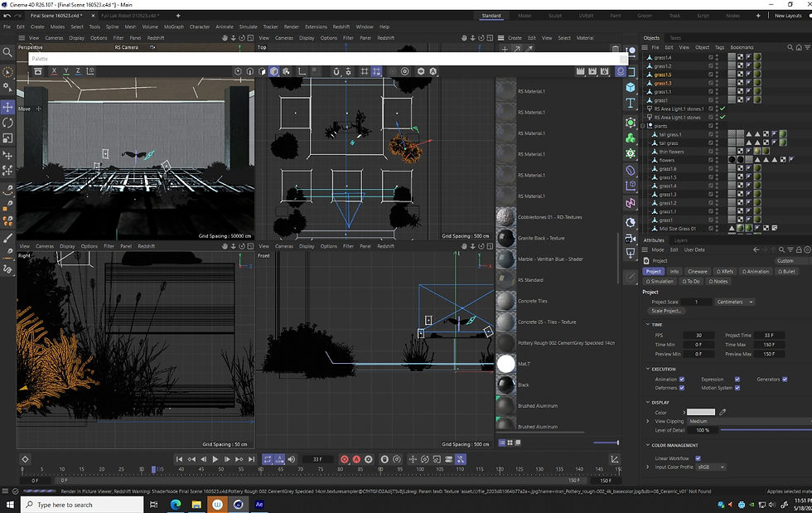Select the Move tool in left toolbar
The height and width of the screenshot is (513, 812).
[x=7, y=107]
